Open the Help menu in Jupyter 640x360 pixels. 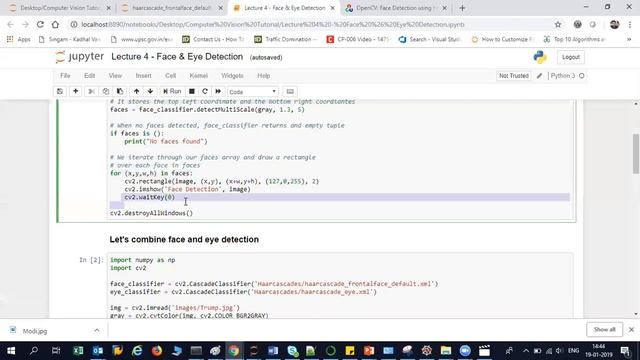264,76
